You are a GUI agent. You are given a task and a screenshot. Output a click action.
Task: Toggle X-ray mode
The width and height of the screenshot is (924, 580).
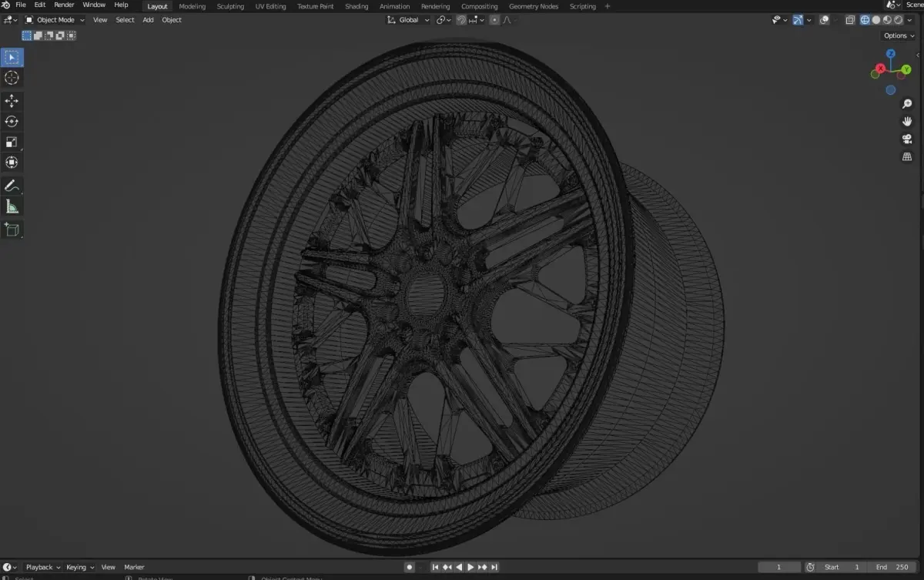(x=850, y=20)
